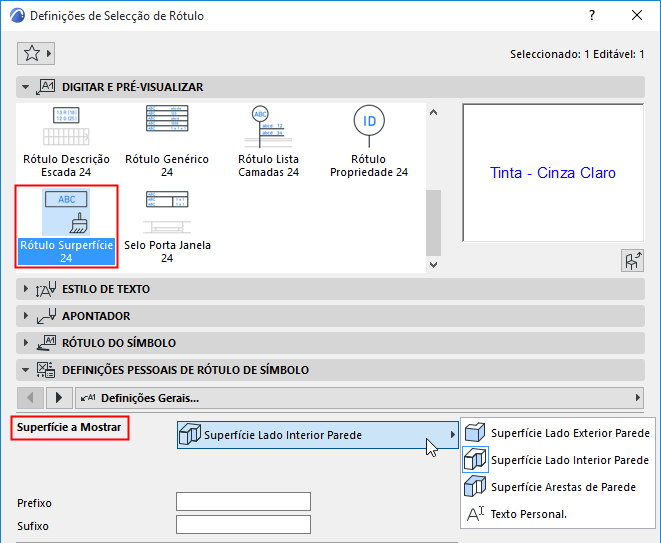Select Rótulo Surperfície 24 label type
661x543 pixels.
click(67, 227)
